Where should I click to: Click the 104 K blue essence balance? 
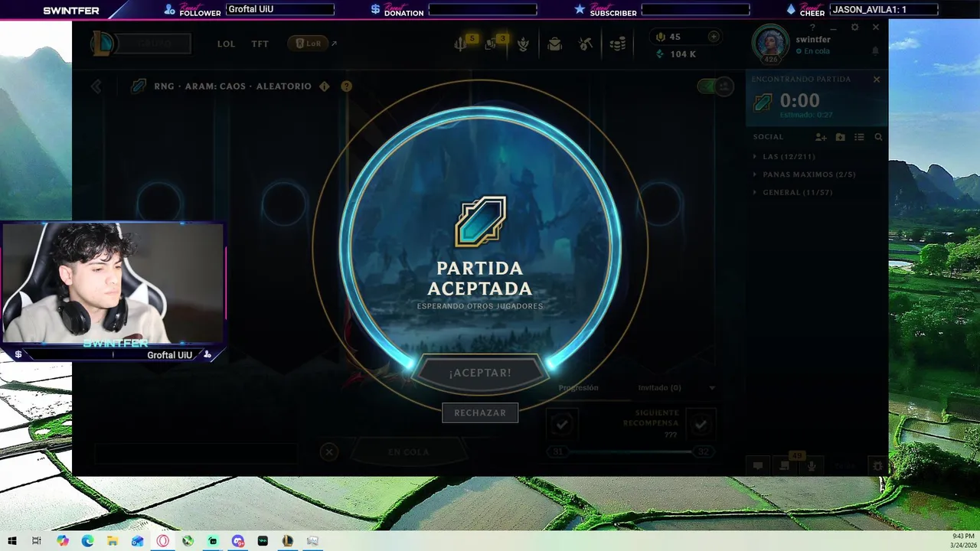coord(676,54)
